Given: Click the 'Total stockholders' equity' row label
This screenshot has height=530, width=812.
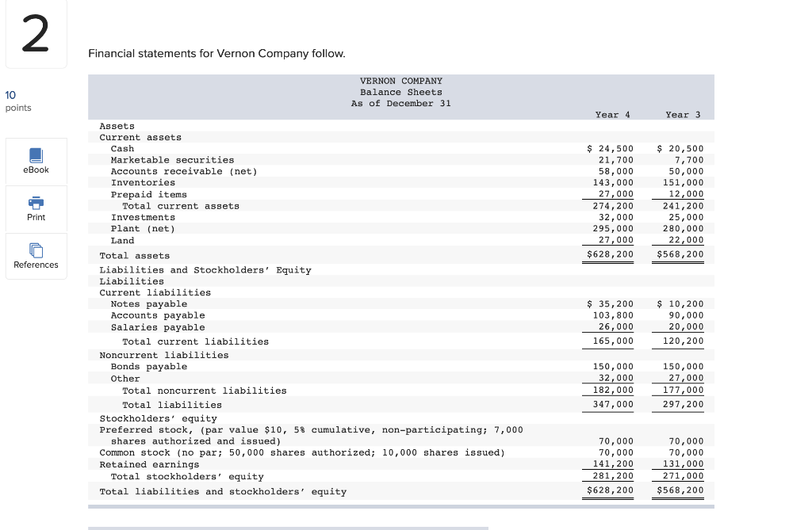Looking at the screenshot, I should [187, 477].
